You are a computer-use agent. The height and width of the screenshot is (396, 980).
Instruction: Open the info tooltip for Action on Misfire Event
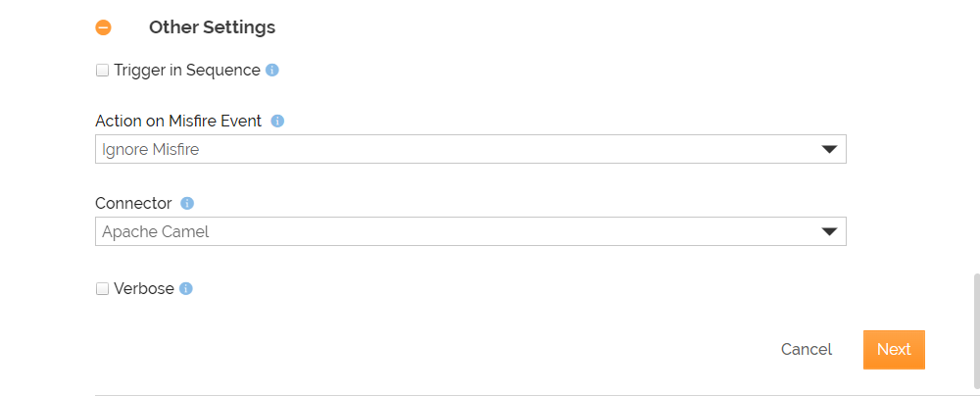[x=278, y=121]
